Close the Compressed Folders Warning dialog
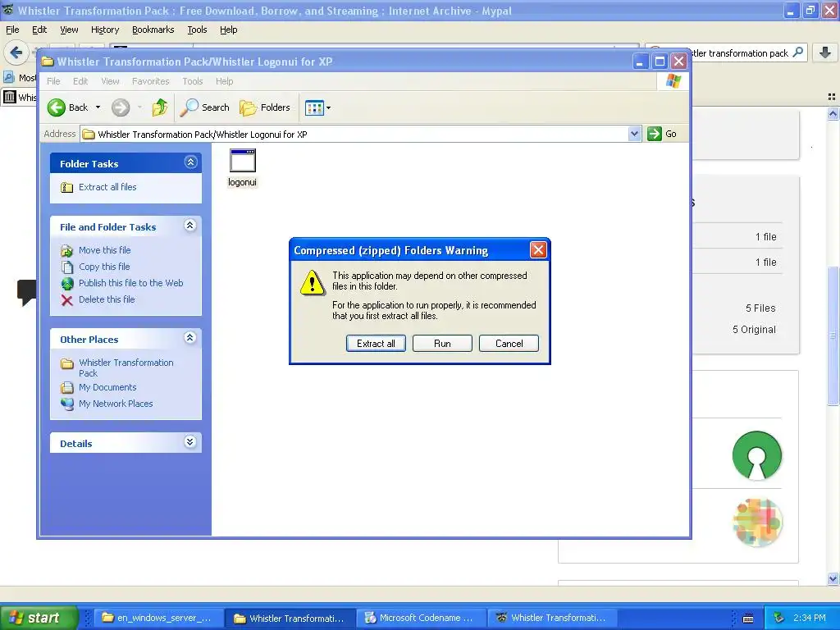Image resolution: width=840 pixels, height=630 pixels. point(538,249)
